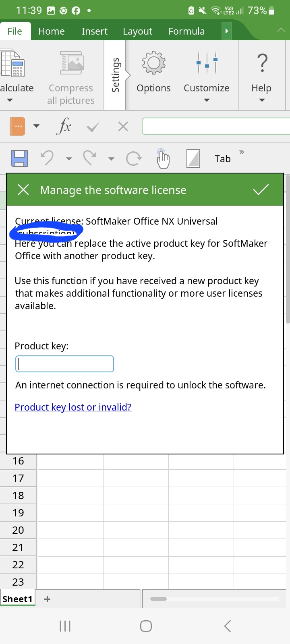Open the fx function insert icon
This screenshot has height=644, width=290.
pyautogui.click(x=64, y=127)
